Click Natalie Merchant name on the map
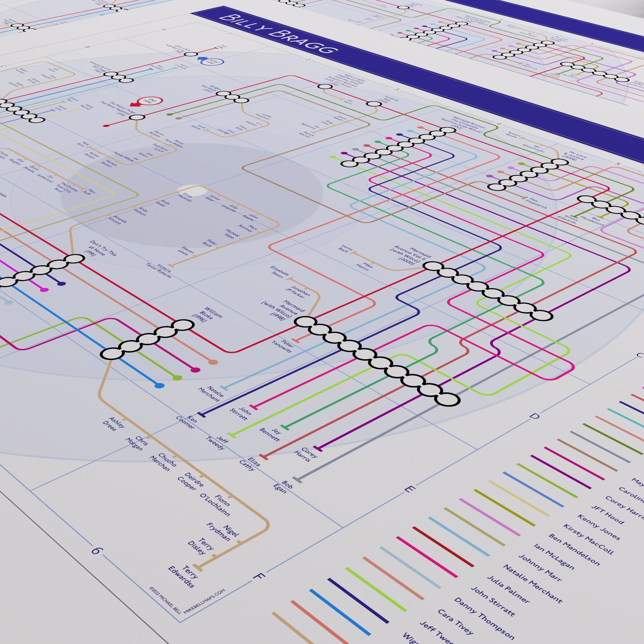Viewport: 644px width, 644px height. click(x=211, y=394)
